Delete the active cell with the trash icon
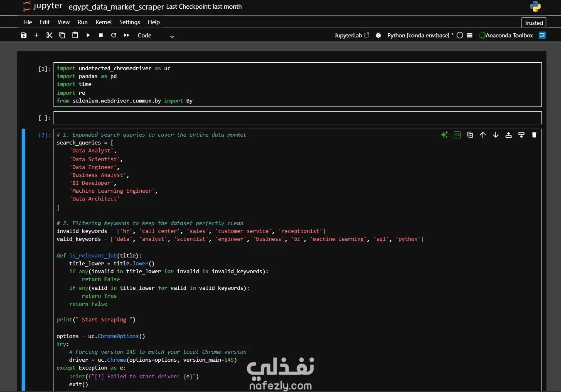This screenshot has height=392, width=561. [534, 135]
